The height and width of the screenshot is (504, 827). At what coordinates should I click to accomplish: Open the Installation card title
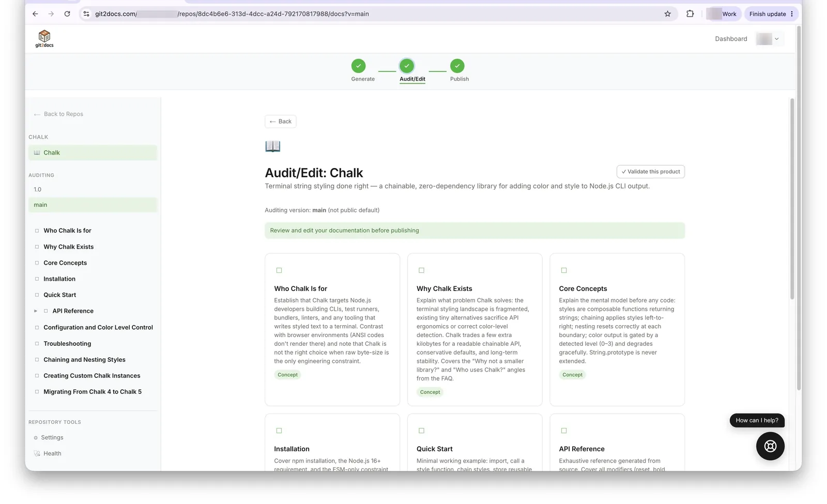coord(292,449)
